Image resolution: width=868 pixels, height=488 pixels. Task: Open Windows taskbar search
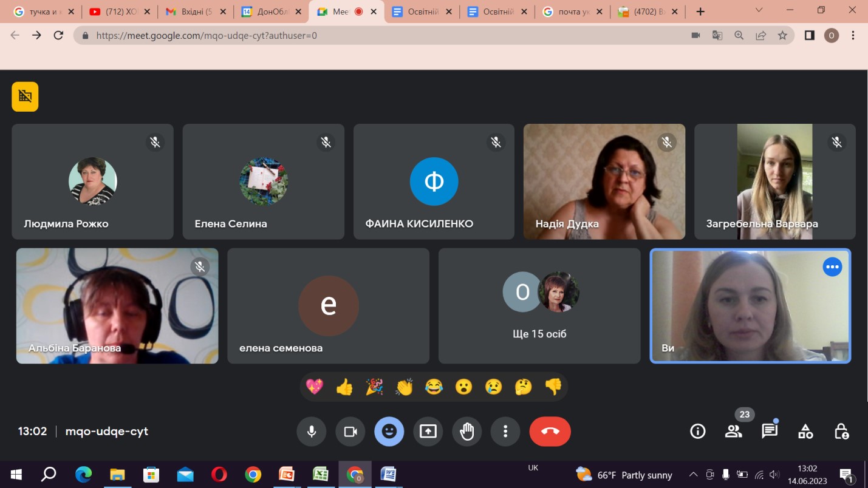(x=49, y=474)
